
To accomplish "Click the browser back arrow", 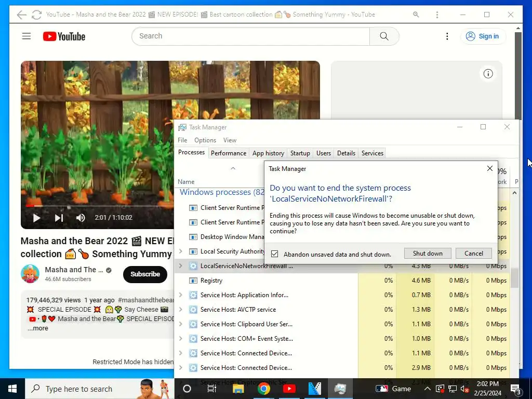I will coord(22,15).
